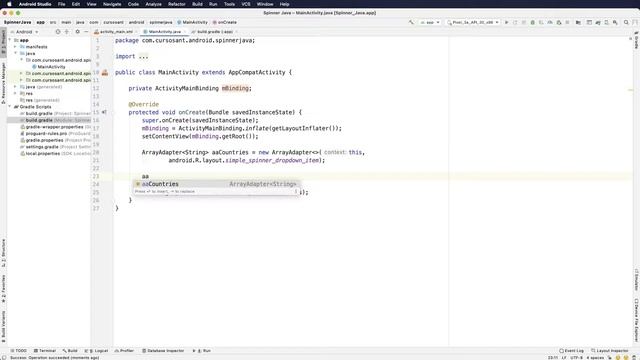
Task: Open the Favorites side tab
Action: (3, 289)
